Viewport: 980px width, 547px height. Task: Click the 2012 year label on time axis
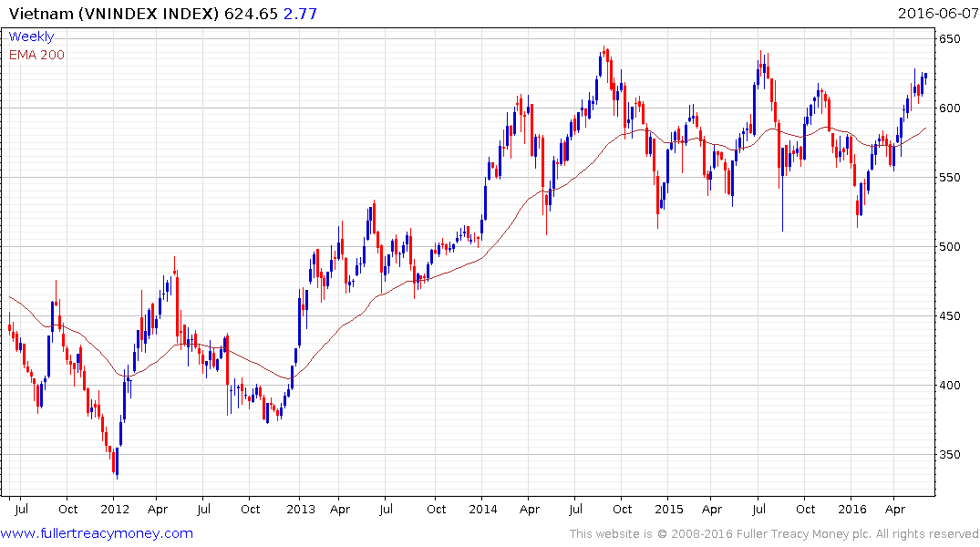click(115, 510)
